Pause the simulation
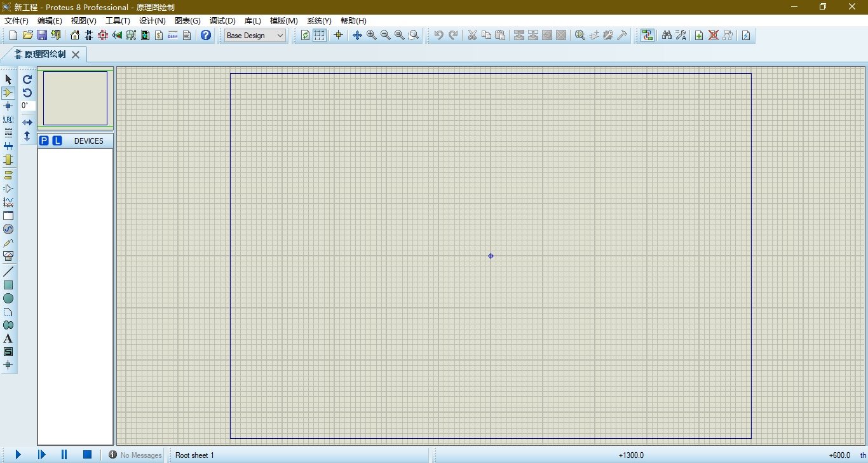The width and height of the screenshot is (868, 463). pyautogui.click(x=64, y=455)
